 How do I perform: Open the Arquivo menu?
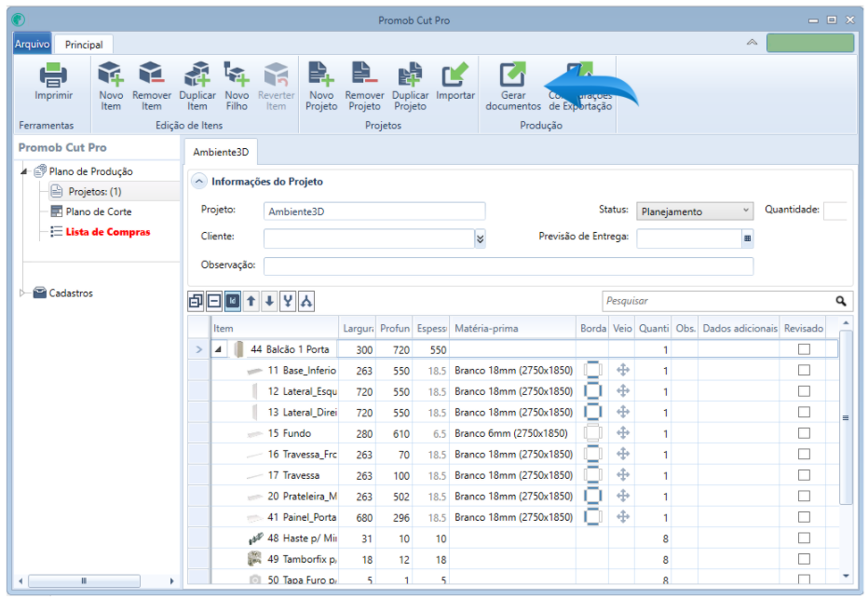point(32,44)
